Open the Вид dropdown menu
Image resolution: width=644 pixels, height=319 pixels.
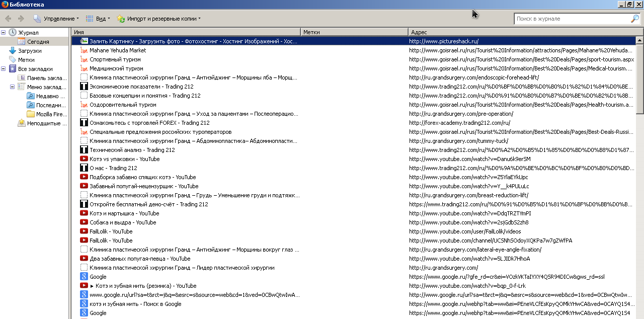98,19
